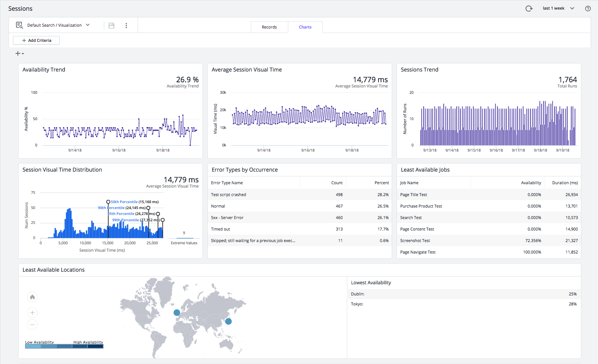The width and height of the screenshot is (598, 364).
Task: Select the Page Content Test job
Action: [489, 229]
